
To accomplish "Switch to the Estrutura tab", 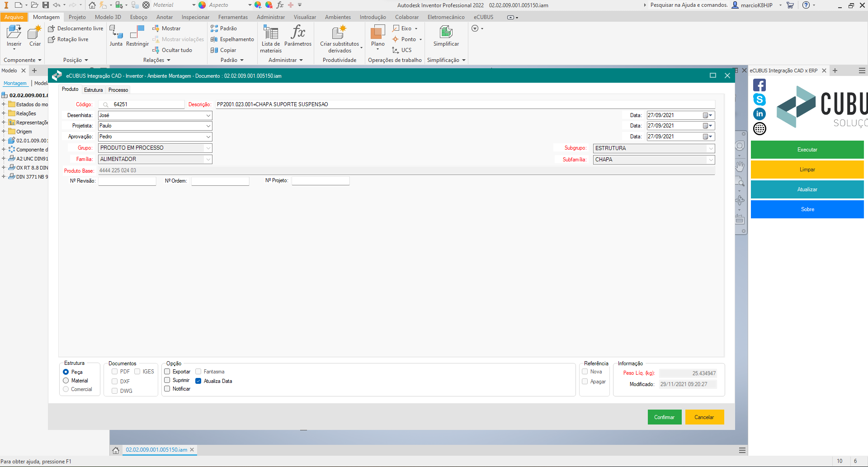I will point(93,90).
